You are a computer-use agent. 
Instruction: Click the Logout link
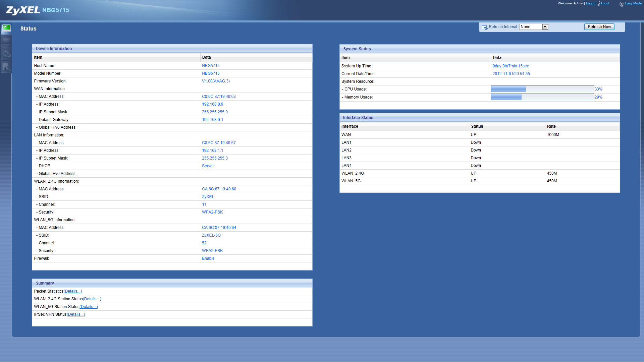591,3
